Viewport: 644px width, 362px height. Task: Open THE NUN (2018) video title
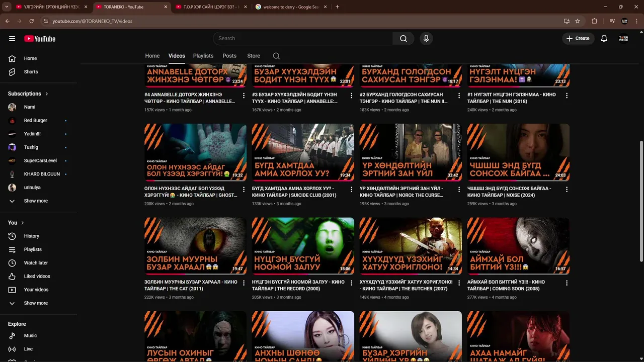tap(512, 98)
